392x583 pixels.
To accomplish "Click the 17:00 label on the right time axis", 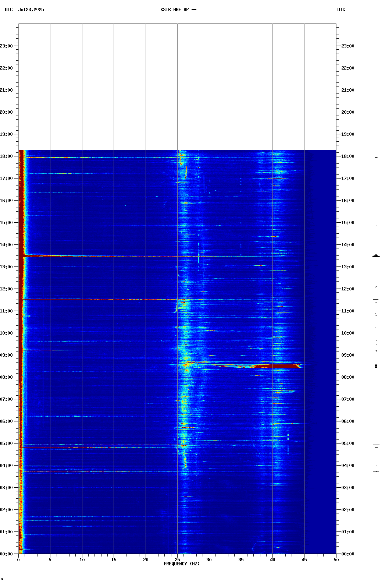I will click(x=348, y=179).
